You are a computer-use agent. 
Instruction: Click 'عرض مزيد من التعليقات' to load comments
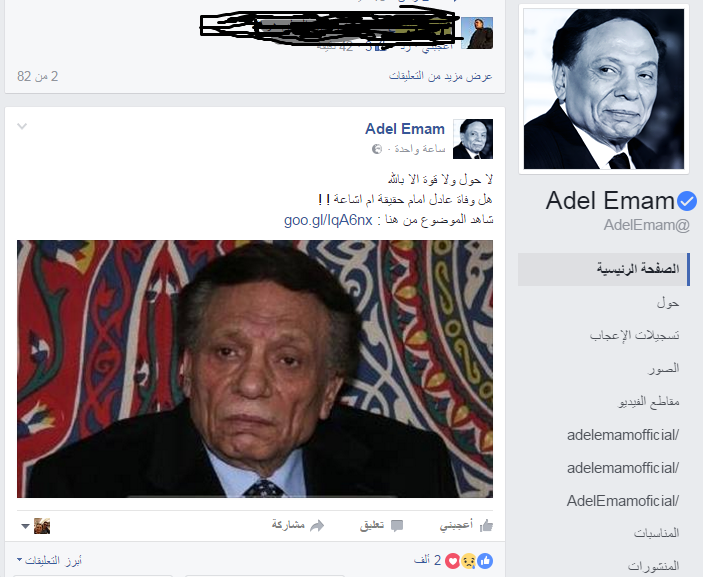tap(440, 76)
